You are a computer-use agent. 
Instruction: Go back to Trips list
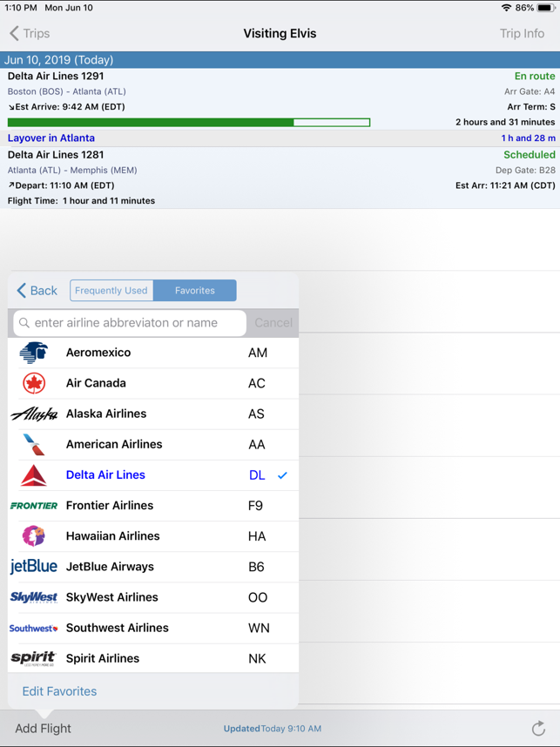click(30, 33)
